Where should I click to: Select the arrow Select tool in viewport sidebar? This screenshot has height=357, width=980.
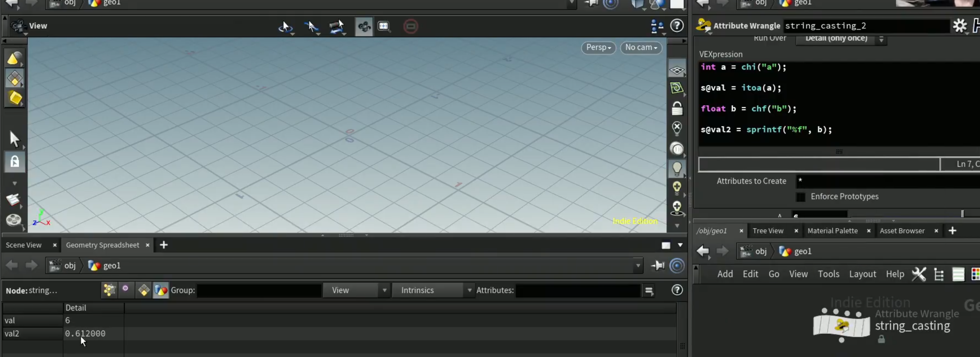coord(15,139)
